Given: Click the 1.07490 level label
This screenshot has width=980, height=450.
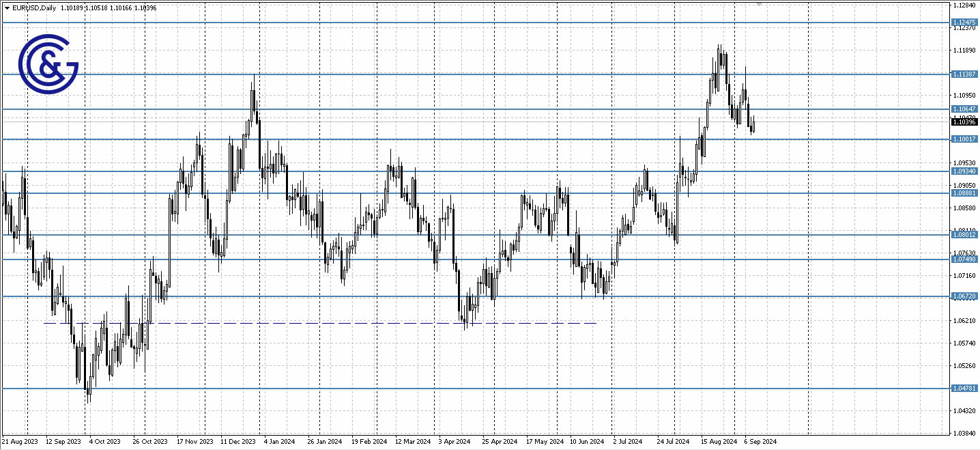Looking at the screenshot, I should click(965, 260).
